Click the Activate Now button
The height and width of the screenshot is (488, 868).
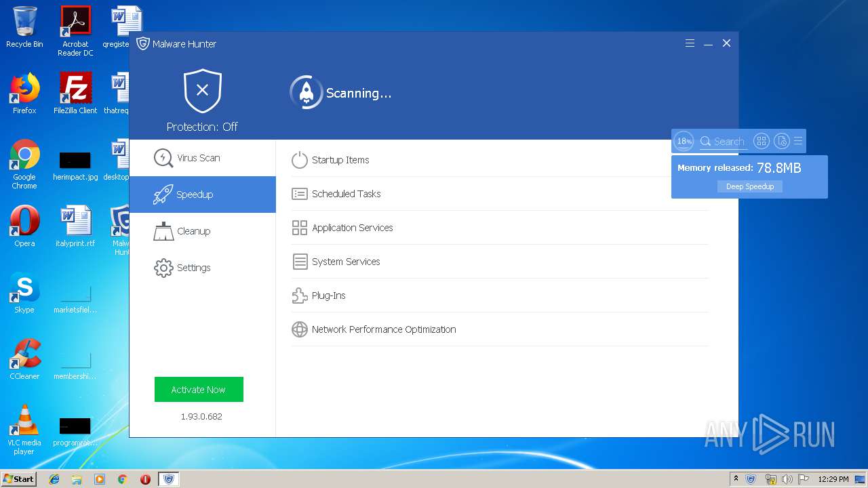[199, 390]
